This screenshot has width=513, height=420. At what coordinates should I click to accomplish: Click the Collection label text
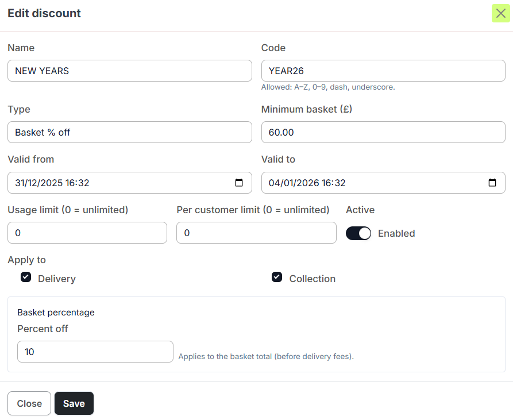click(312, 279)
